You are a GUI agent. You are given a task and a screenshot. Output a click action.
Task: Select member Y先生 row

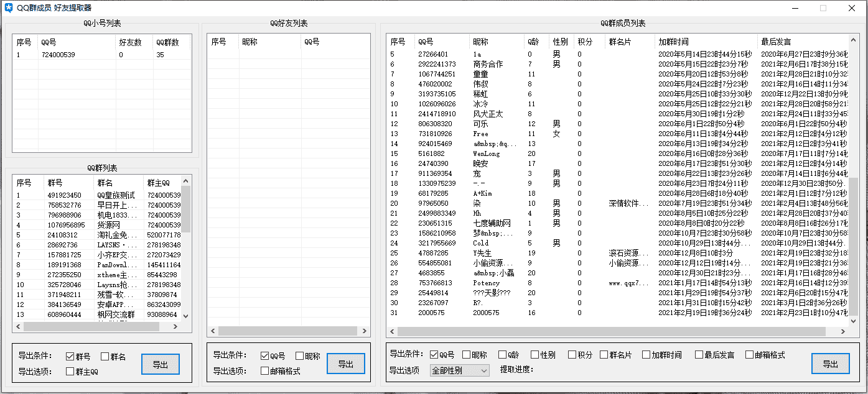(618, 253)
